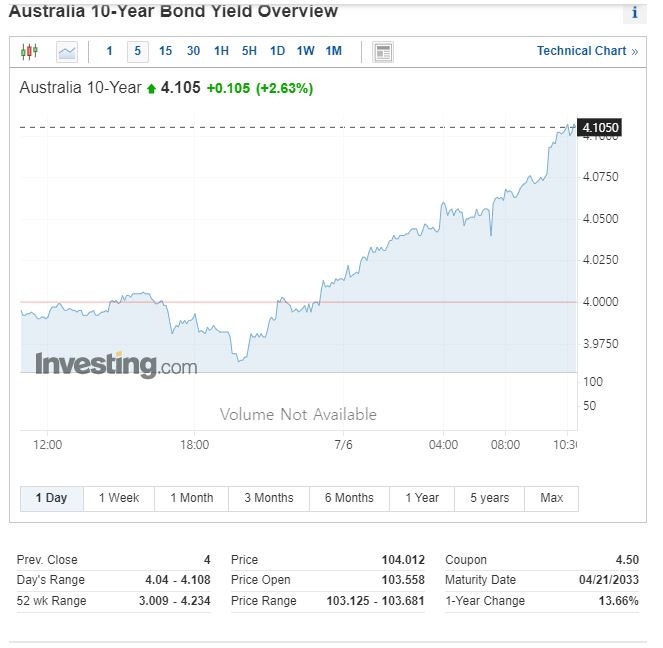Click the Price value 104.012

click(x=403, y=560)
